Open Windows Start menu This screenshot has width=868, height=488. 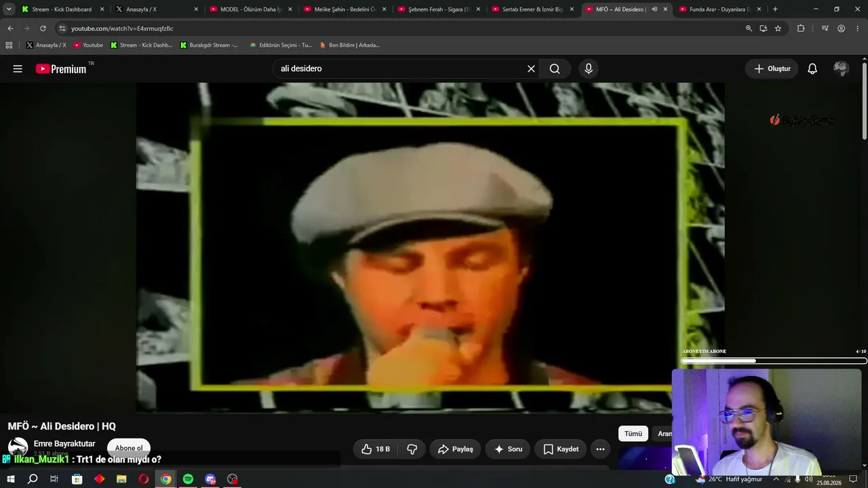[11, 479]
